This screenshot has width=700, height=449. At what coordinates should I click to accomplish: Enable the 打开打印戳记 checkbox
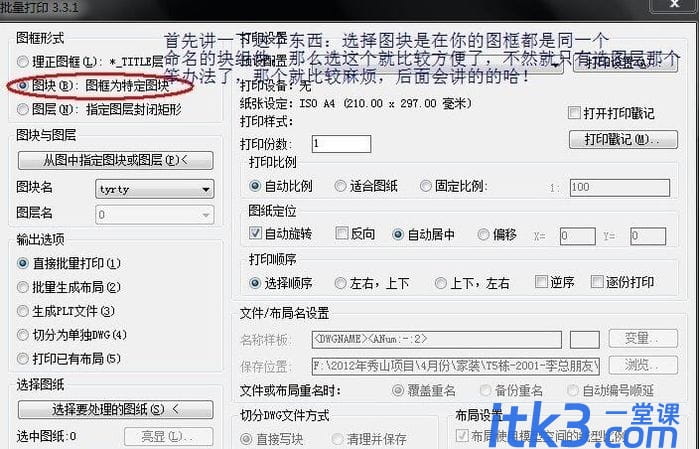pos(574,112)
